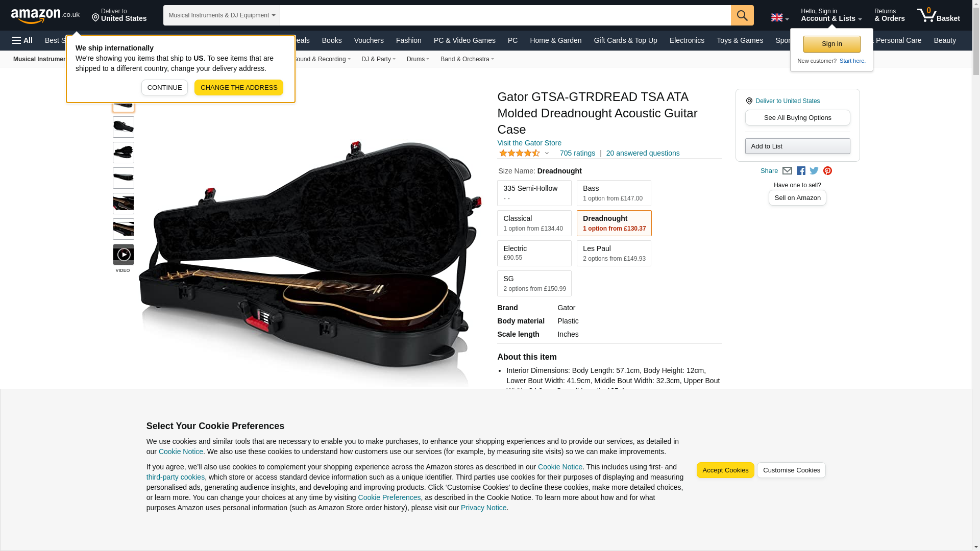980x551 pixels.
Task: Open the Vouchers nav item
Action: pyautogui.click(x=369, y=40)
